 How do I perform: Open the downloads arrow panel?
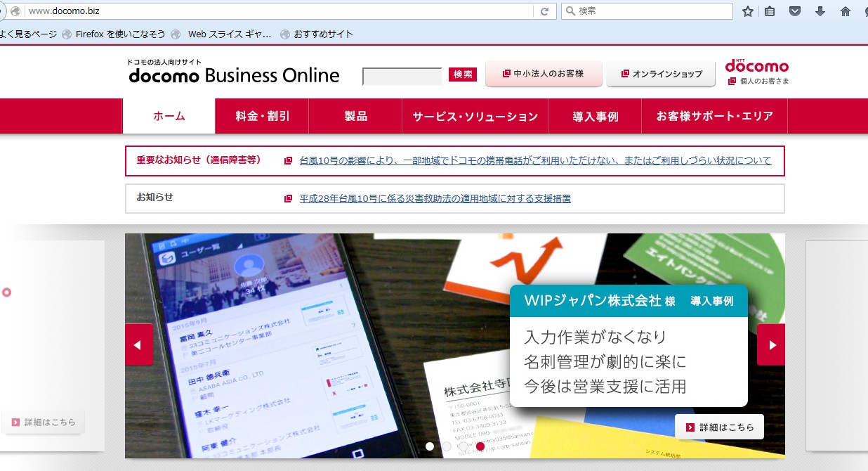[820, 11]
